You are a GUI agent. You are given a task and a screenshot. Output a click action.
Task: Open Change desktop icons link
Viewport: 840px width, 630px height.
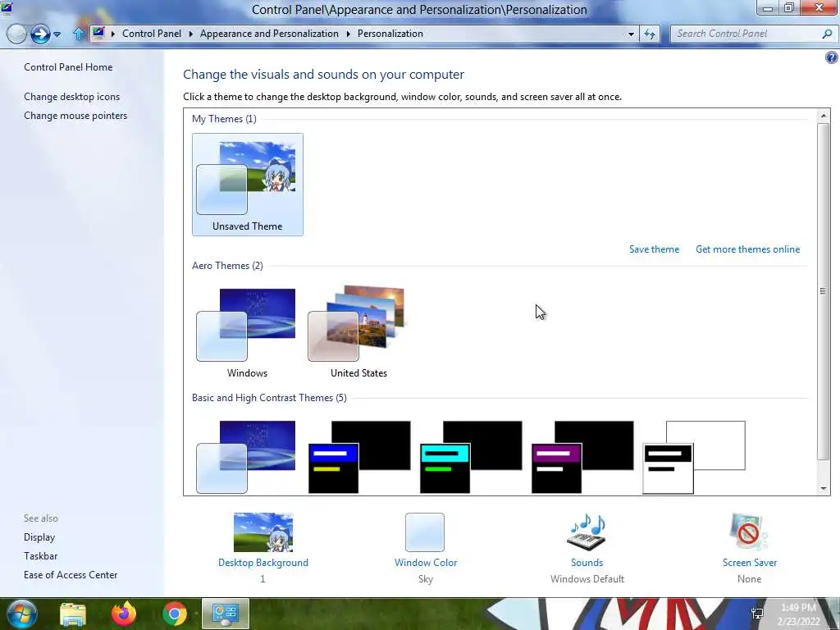pyautogui.click(x=72, y=97)
